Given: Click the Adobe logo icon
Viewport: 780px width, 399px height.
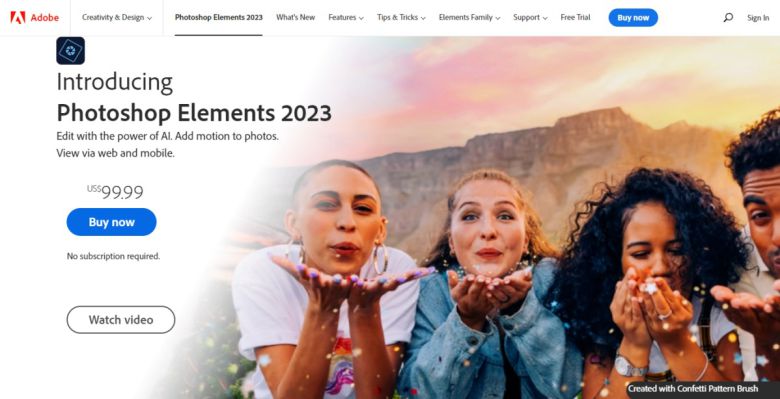Looking at the screenshot, I should click(x=18, y=17).
